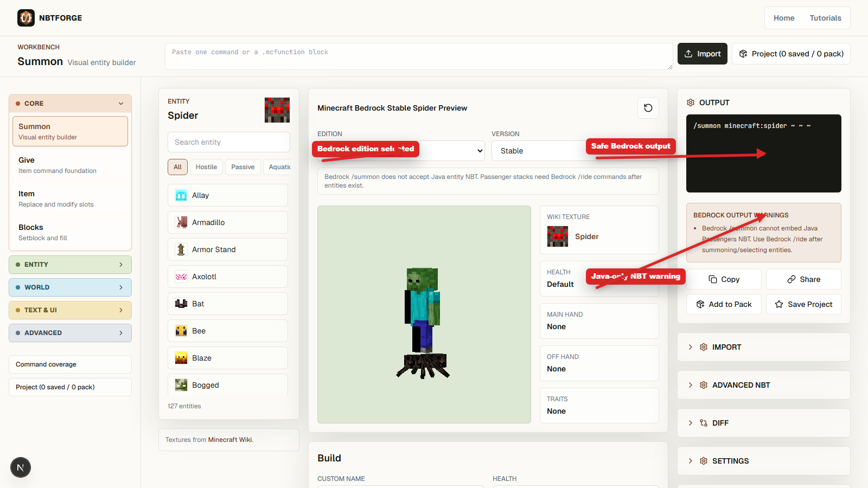Click the OFF HAND None card
868x488 pixels.
(x=599, y=363)
